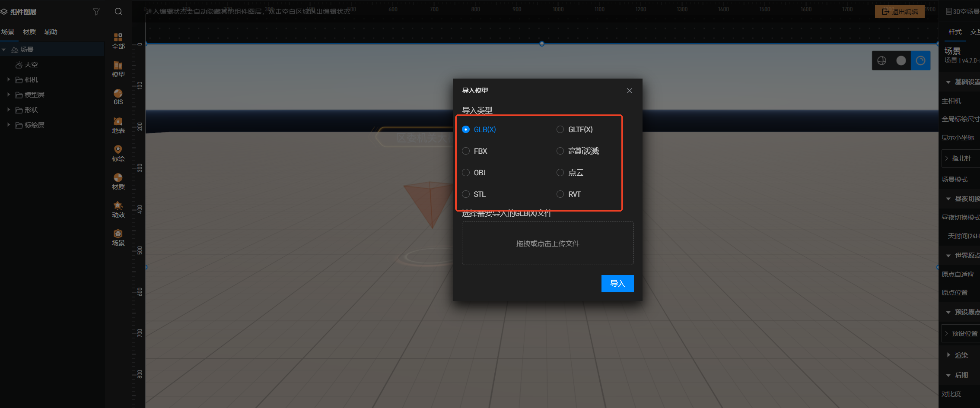
Task: Open the 地表 terrain category
Action: [118, 125]
